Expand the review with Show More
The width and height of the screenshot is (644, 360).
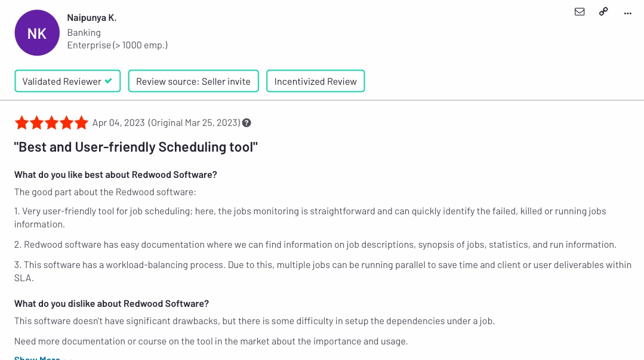click(38, 358)
